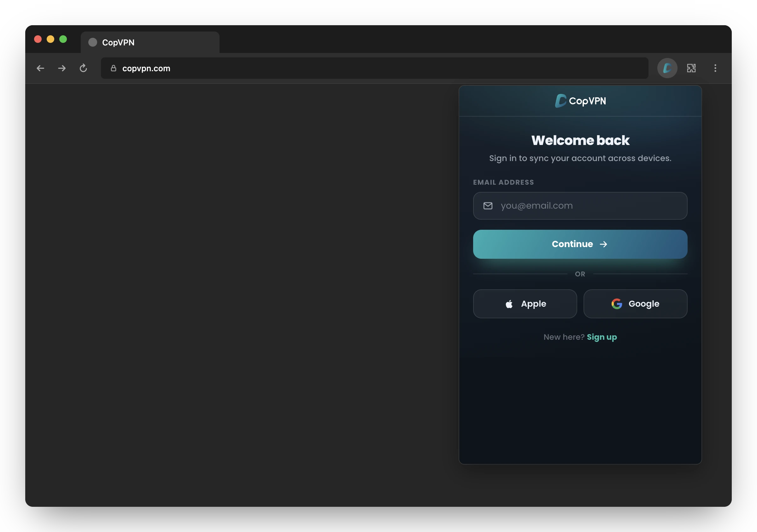The width and height of the screenshot is (757, 532).
Task: Reload the page with the refresh icon
Action: [x=83, y=68]
